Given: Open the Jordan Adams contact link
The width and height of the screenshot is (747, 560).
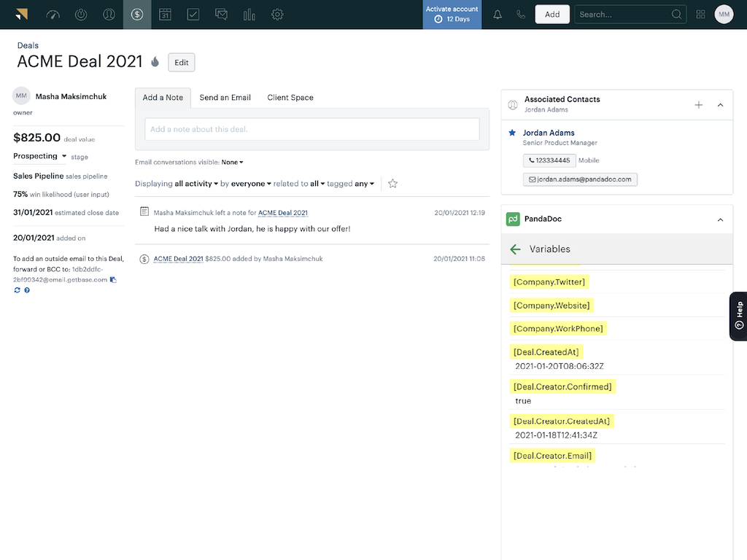Looking at the screenshot, I should [x=549, y=133].
